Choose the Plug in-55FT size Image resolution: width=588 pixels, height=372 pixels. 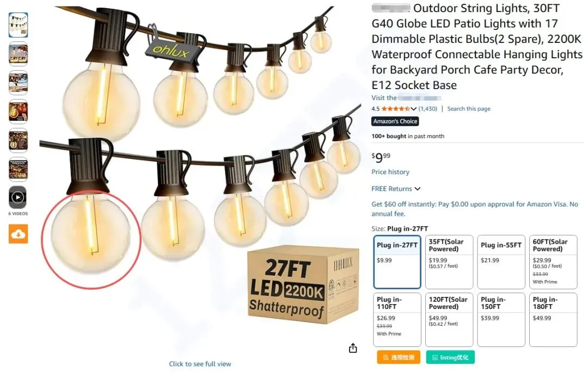point(501,262)
